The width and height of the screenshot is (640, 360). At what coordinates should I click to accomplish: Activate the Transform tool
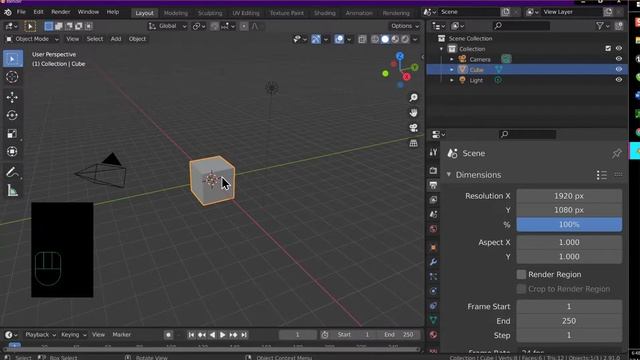[12, 151]
